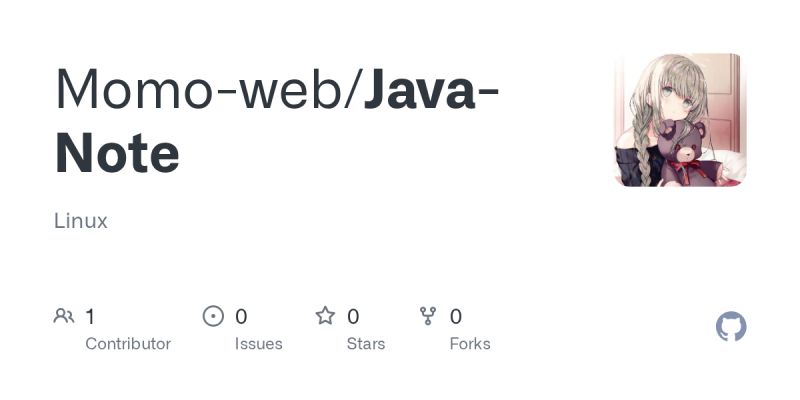Click the bold Java- text in title
The height and width of the screenshot is (400, 800).
pyautogui.click(x=432, y=88)
